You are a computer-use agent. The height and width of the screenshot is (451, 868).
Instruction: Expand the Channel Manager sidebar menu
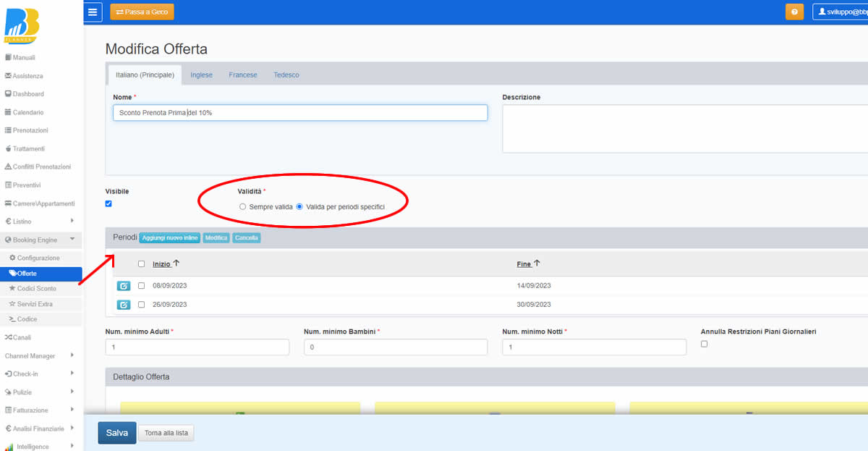pyautogui.click(x=41, y=355)
